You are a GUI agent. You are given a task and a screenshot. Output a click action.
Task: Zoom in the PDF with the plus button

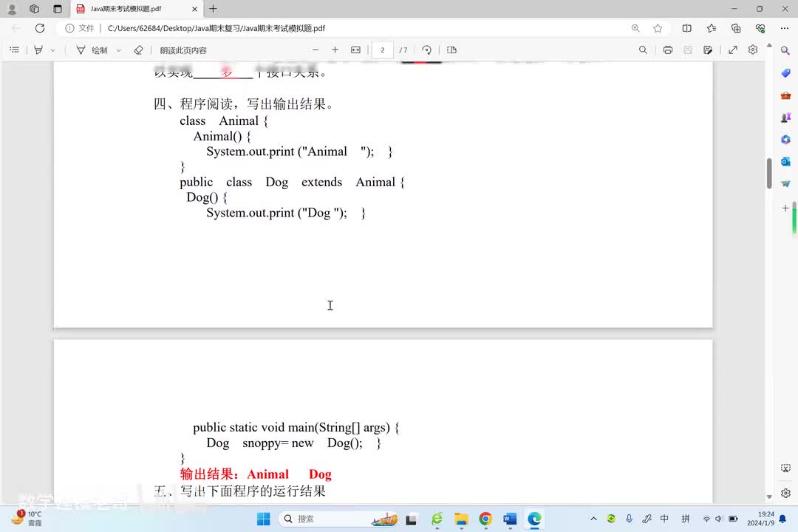335,50
